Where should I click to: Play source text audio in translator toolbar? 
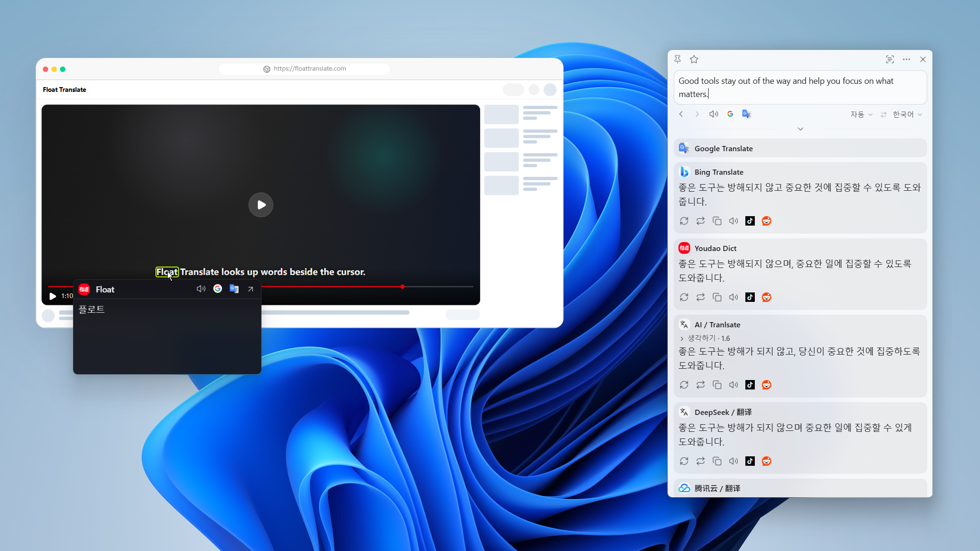pyautogui.click(x=714, y=114)
